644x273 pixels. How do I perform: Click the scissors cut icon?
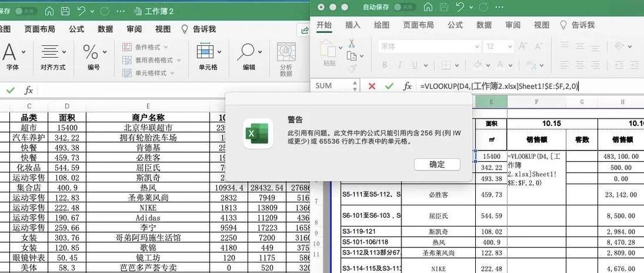coord(352,43)
